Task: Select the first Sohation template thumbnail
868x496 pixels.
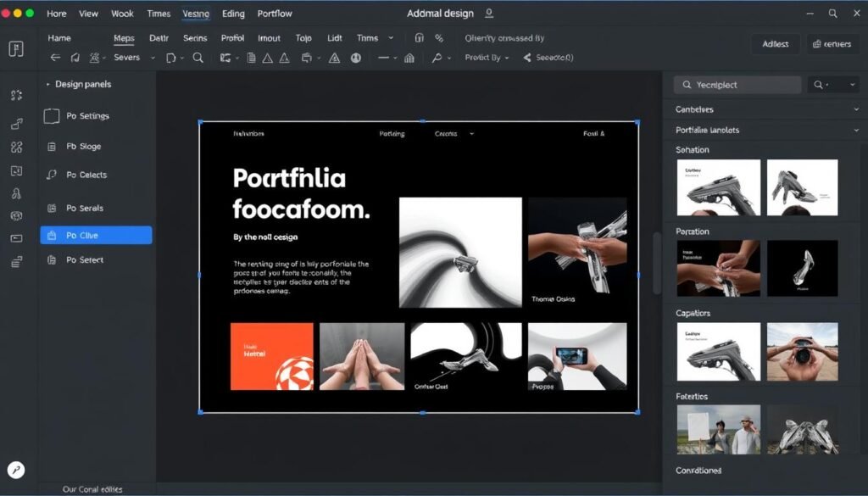Action: click(x=718, y=188)
